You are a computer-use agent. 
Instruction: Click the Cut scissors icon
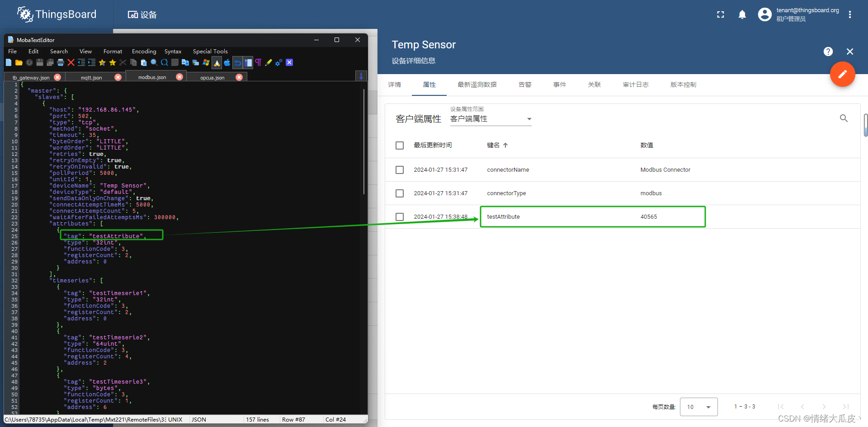(x=123, y=62)
